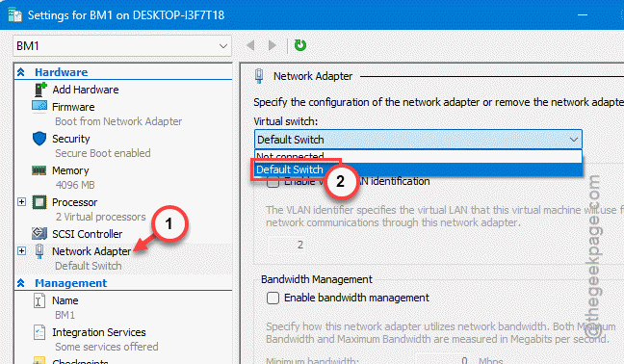Open the Virtual switch combo box
This screenshot has width=624, height=364.
[418, 140]
